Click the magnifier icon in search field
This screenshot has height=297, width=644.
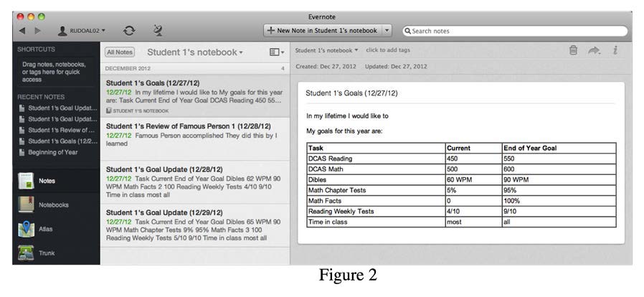[x=407, y=31]
